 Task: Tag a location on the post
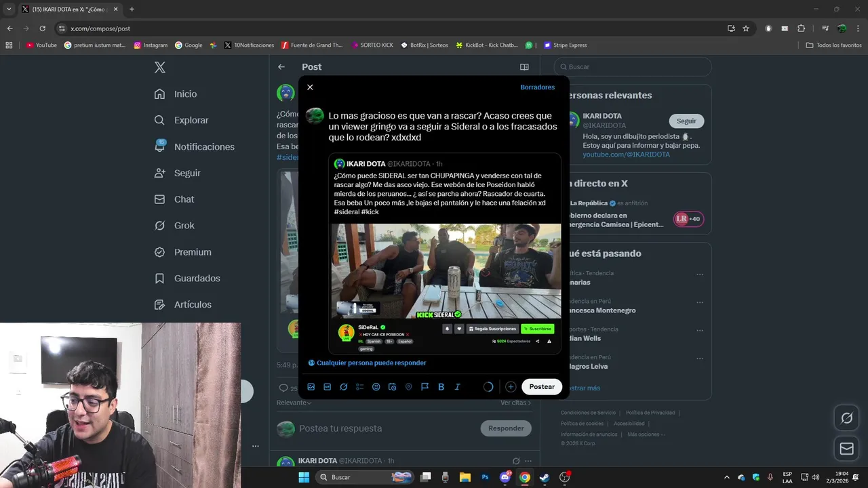tap(409, 387)
